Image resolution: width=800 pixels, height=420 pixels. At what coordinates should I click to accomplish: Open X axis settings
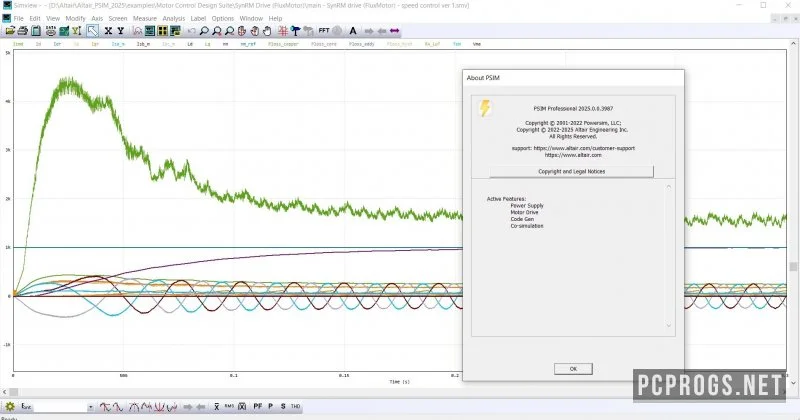tap(108, 31)
